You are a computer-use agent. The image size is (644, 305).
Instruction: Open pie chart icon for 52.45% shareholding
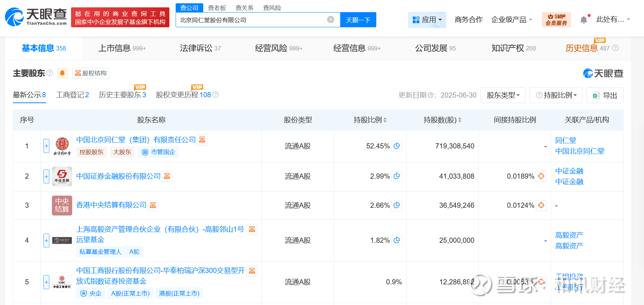pyautogui.click(x=397, y=146)
